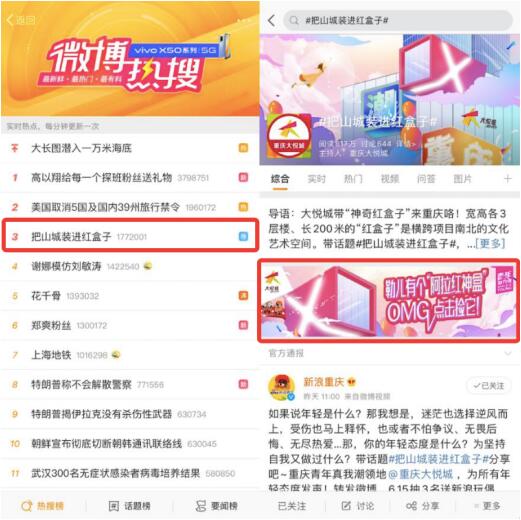Open the @重庆大悦城 mention link
The image size is (521, 520).
tap(421, 474)
